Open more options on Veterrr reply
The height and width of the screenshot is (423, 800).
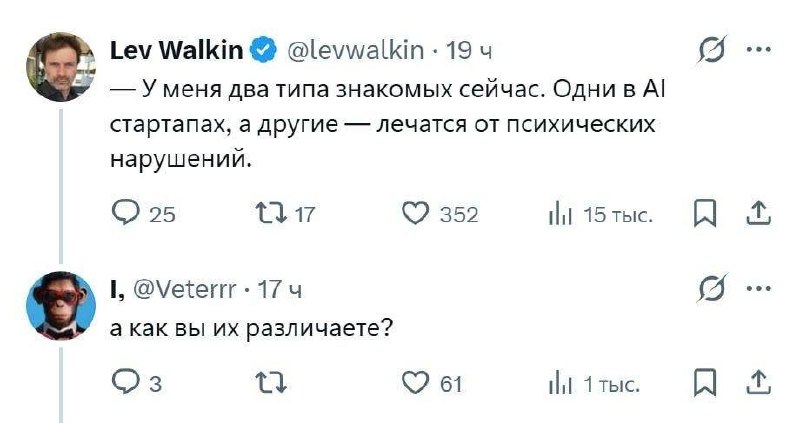tap(759, 288)
